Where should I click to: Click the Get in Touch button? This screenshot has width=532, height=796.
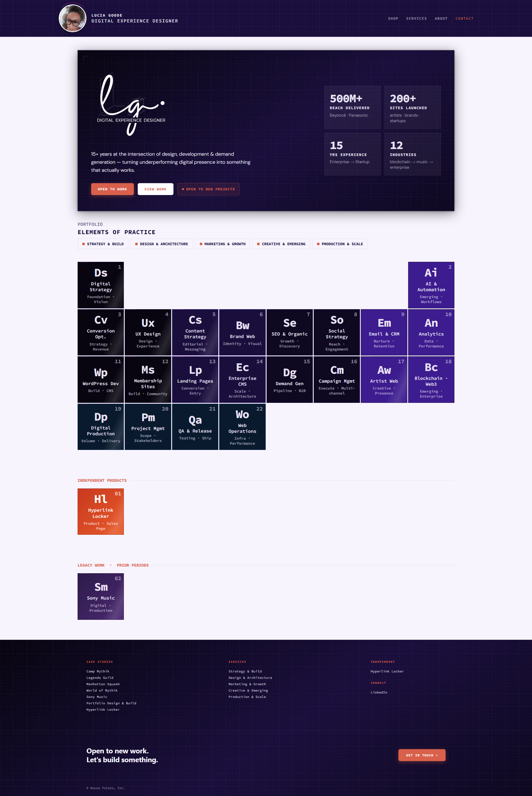422,755
